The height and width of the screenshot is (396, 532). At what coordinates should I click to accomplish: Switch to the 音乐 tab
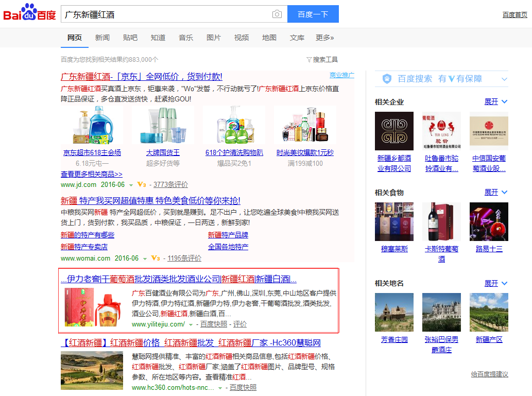point(186,38)
